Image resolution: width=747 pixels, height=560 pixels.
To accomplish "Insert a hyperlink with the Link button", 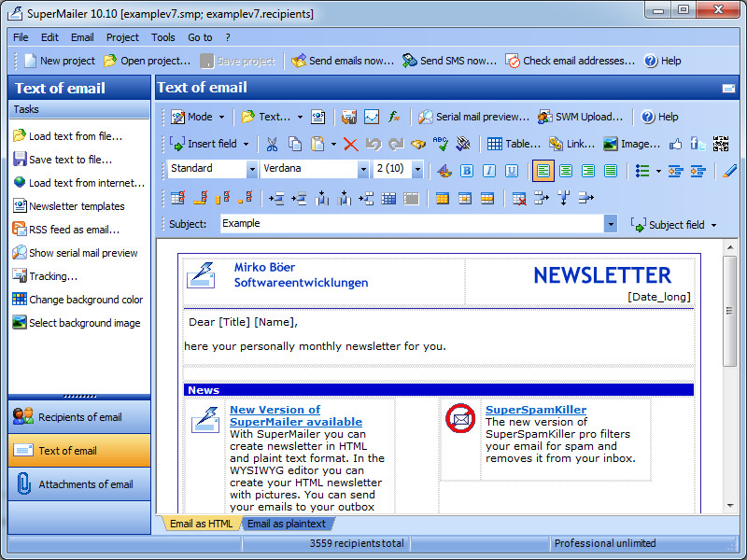I will coord(571,144).
